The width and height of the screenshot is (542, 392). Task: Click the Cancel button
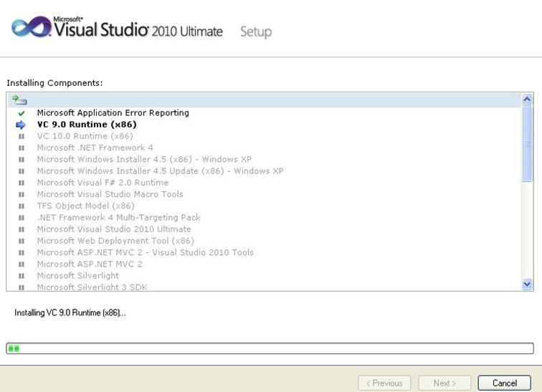(504, 383)
